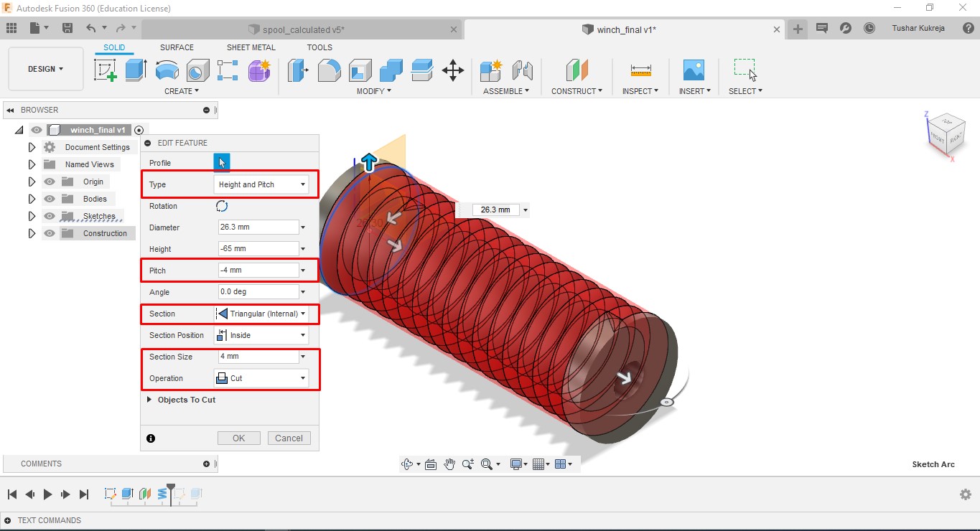Open the INSPECT menu
The image size is (980, 531).
640,91
